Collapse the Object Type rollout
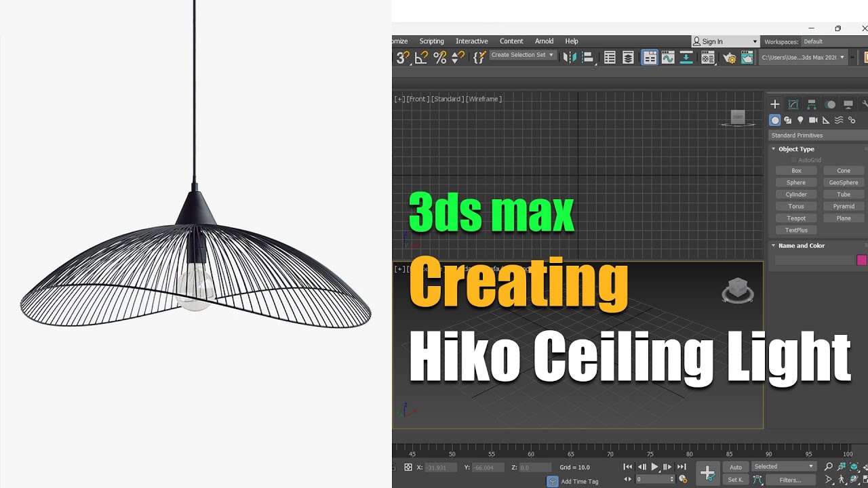 click(x=796, y=149)
